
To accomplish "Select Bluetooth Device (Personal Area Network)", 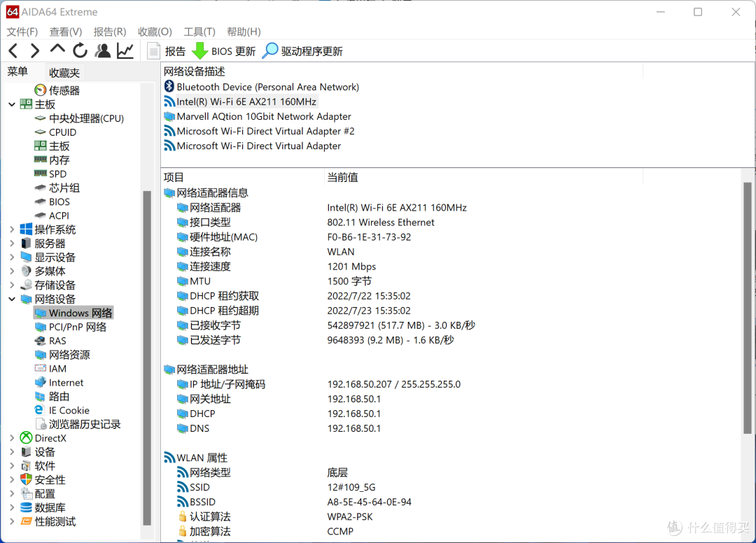I will point(262,87).
